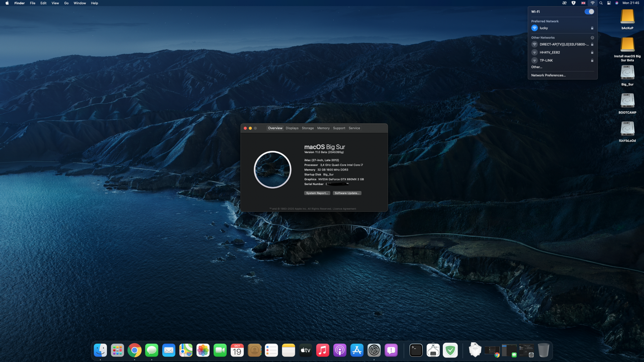Select the bAcKuP drive on desktop
The image size is (644, 362).
tap(627, 20)
